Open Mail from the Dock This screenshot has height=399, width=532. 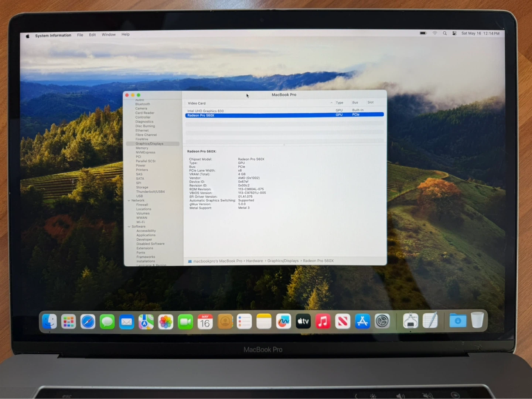coord(127,321)
